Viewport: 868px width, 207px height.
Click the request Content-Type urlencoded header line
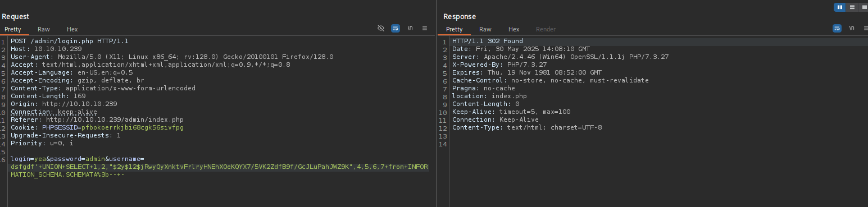point(103,89)
